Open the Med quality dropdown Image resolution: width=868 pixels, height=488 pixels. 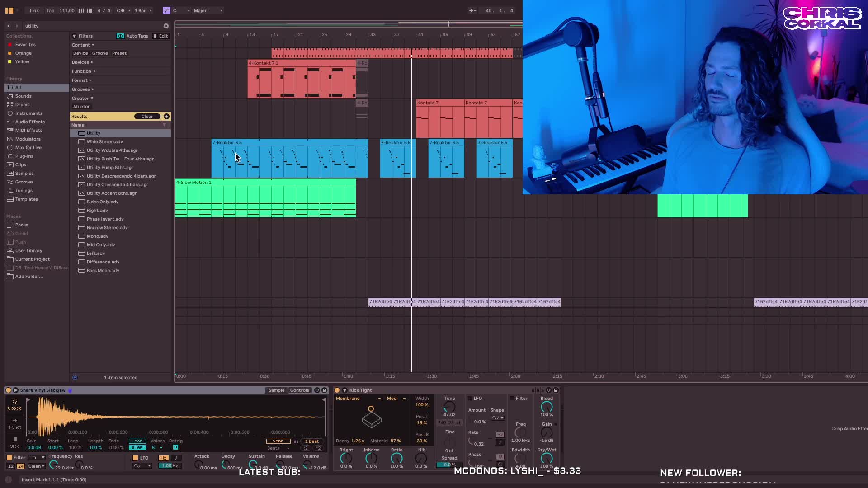tap(396, 398)
